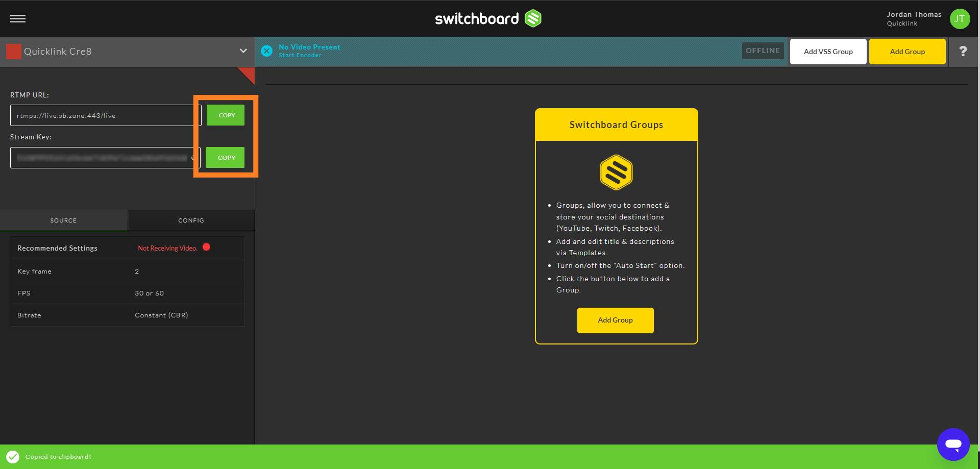Click the No Video Present status text
This screenshot has height=469, width=980.
point(309,47)
